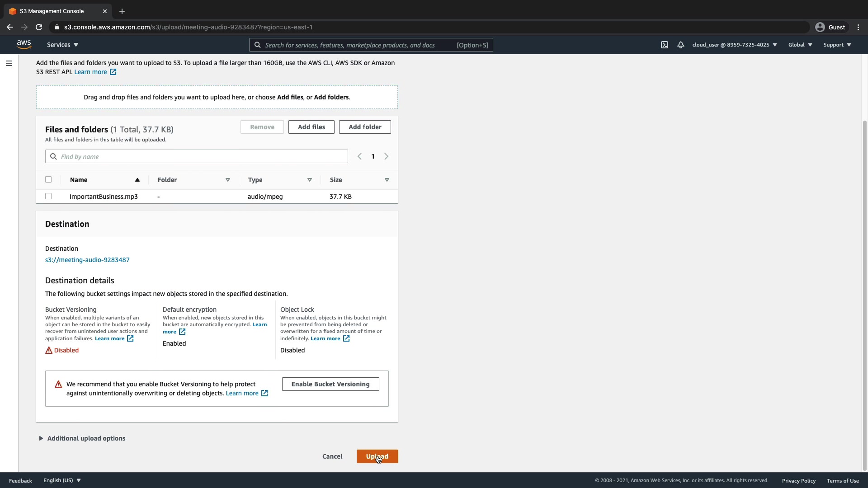This screenshot has width=868, height=488.
Task: Select the ImportantBusiness.mp3 checkbox
Action: click(48, 196)
